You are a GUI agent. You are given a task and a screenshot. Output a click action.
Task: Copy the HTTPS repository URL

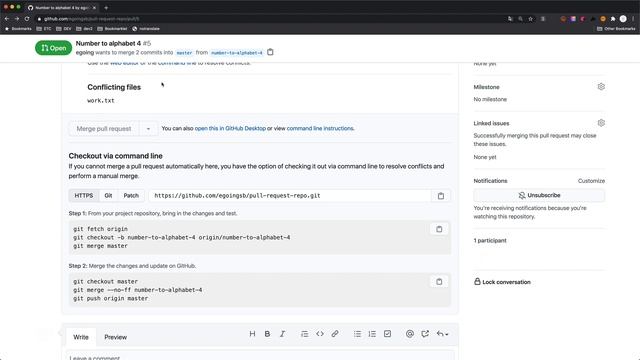(441, 196)
